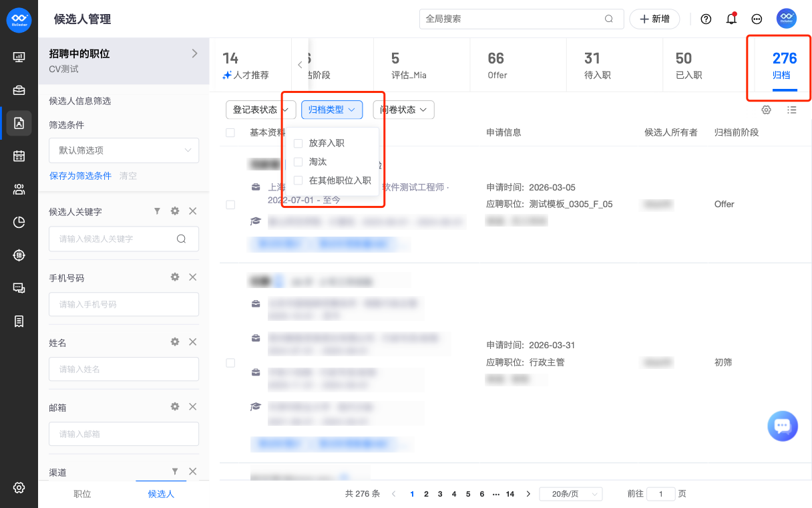Switch to the 人才推荐 stage tab
Screen dimensions: 812x508
pos(250,66)
